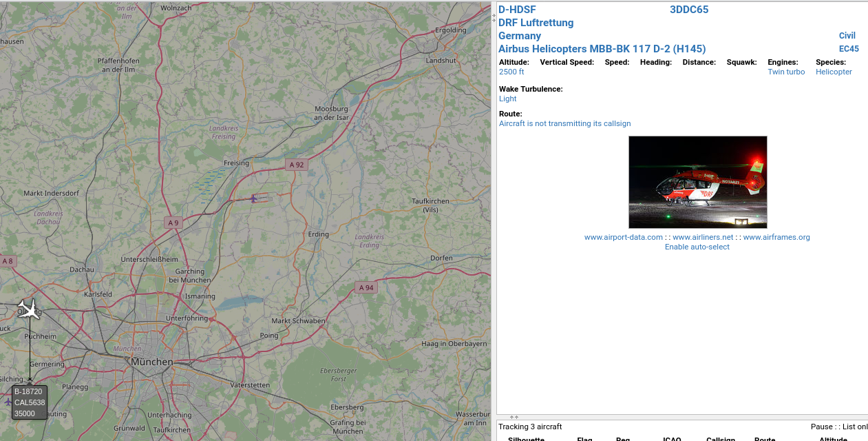868x441 pixels.
Task: Select the helicopter marker on the map
Action: (x=253, y=198)
